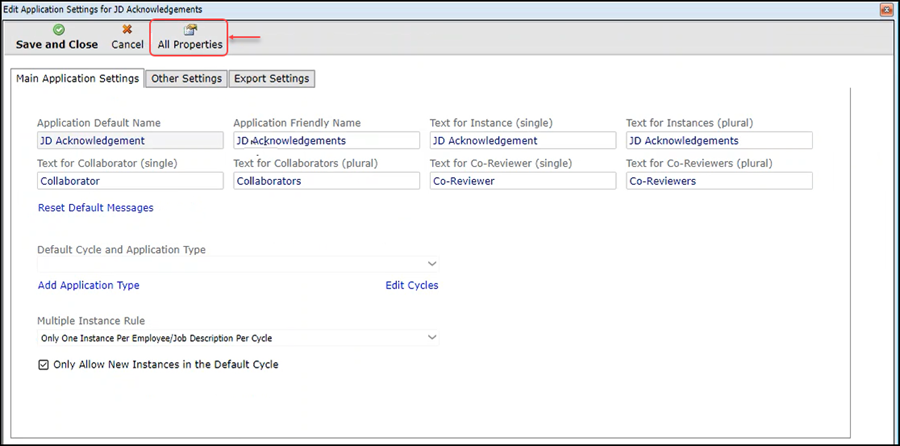The height and width of the screenshot is (446, 900).
Task: Click the Text for Co-Reviewer (single) field
Action: pos(522,181)
